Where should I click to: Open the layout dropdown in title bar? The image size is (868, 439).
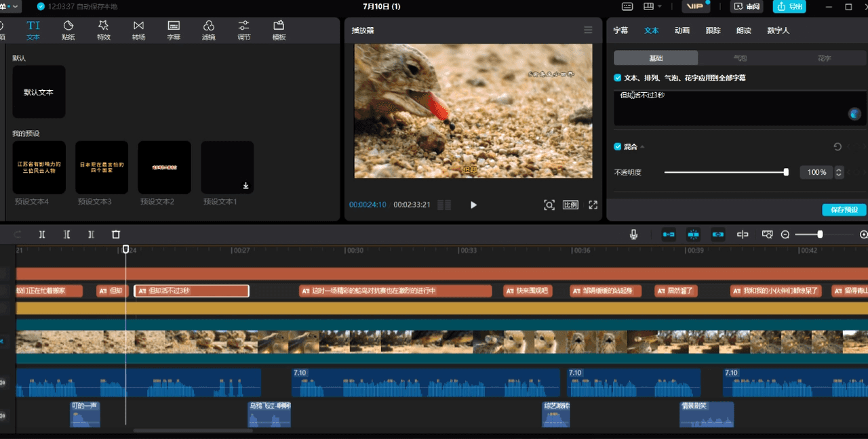click(654, 7)
